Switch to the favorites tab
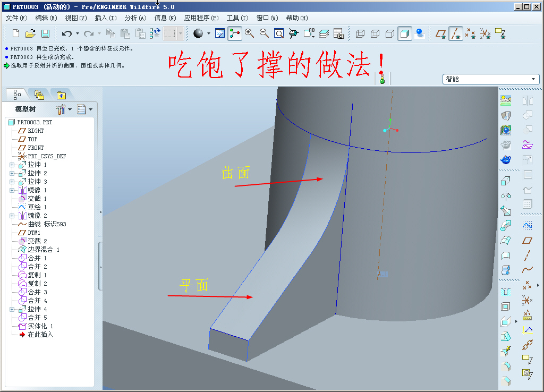544x392 pixels. pyautogui.click(x=61, y=95)
